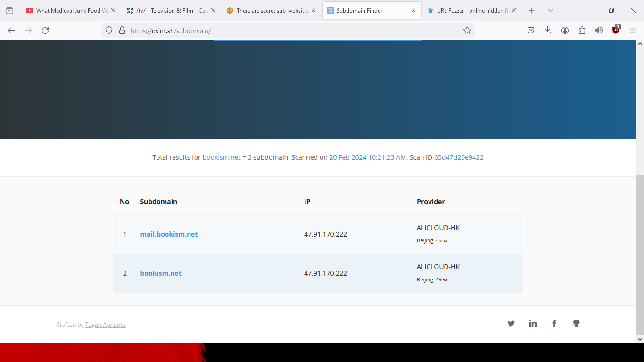This screenshot has width=644, height=362.
Task: Open LinkedIn footer icon
Action: click(x=533, y=323)
